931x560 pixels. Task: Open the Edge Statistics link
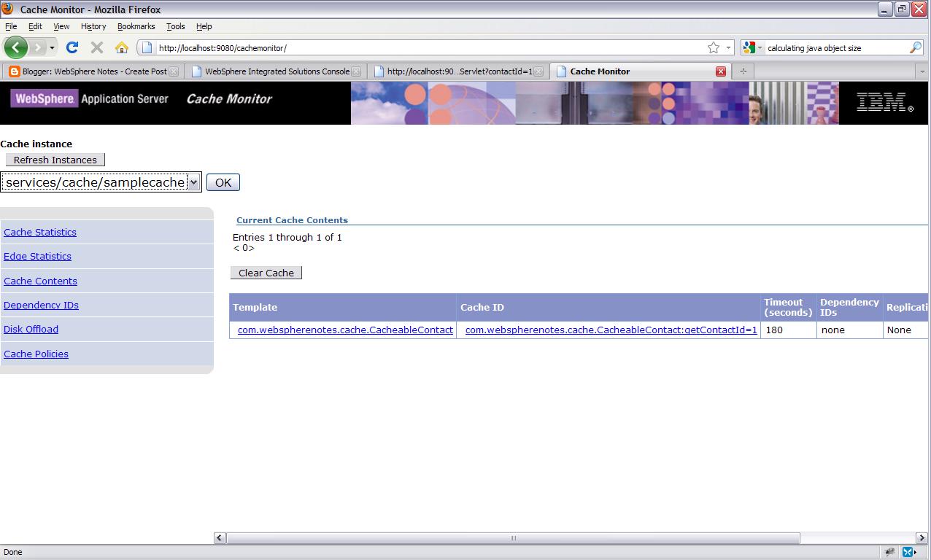click(37, 256)
